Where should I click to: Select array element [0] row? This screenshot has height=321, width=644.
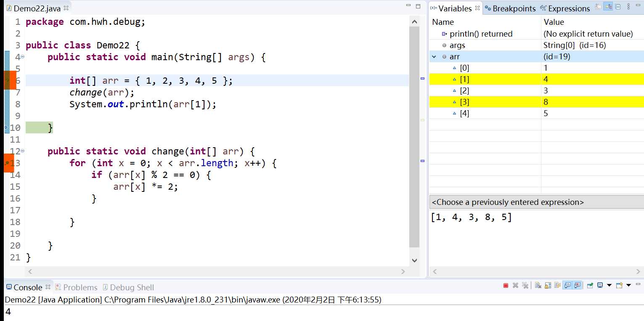pyautogui.click(x=536, y=68)
